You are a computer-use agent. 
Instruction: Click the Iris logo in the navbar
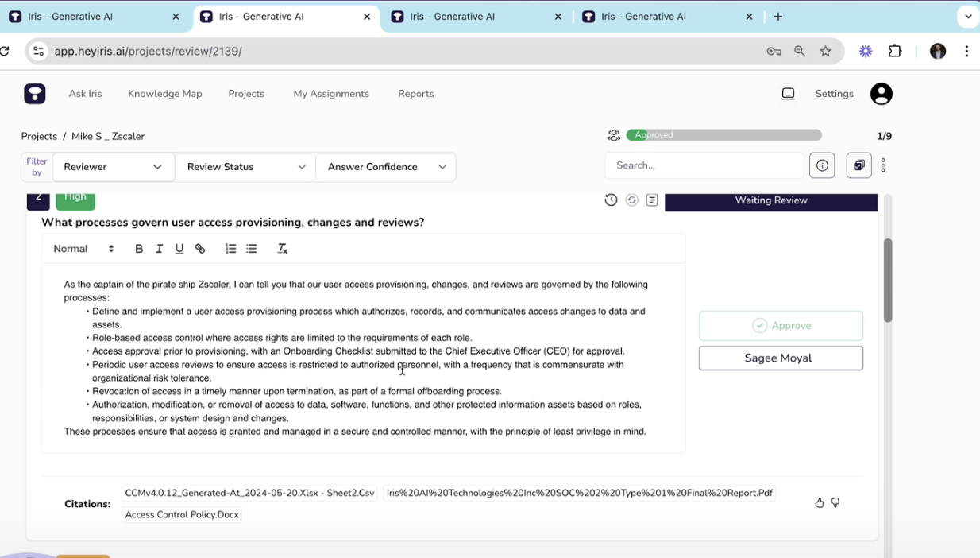[34, 94]
